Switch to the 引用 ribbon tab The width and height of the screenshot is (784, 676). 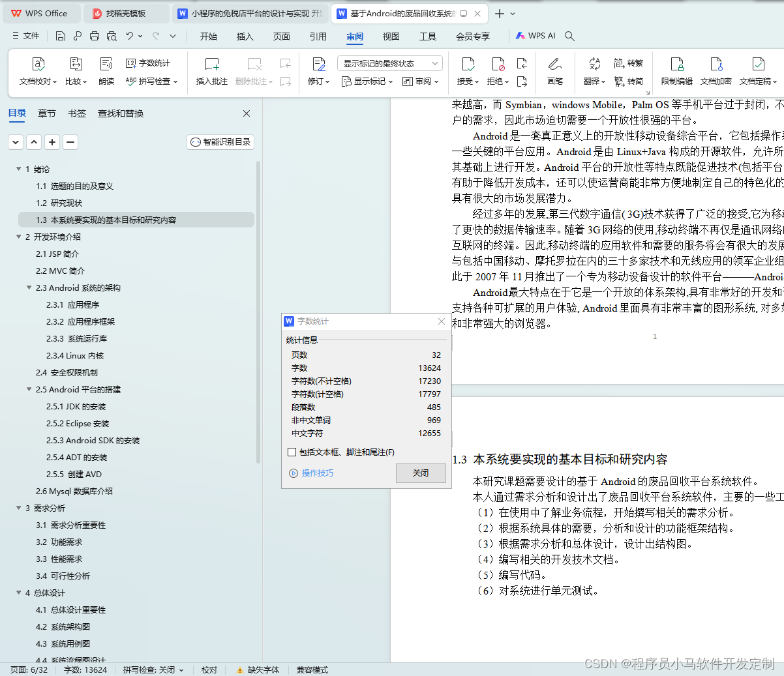pos(318,36)
